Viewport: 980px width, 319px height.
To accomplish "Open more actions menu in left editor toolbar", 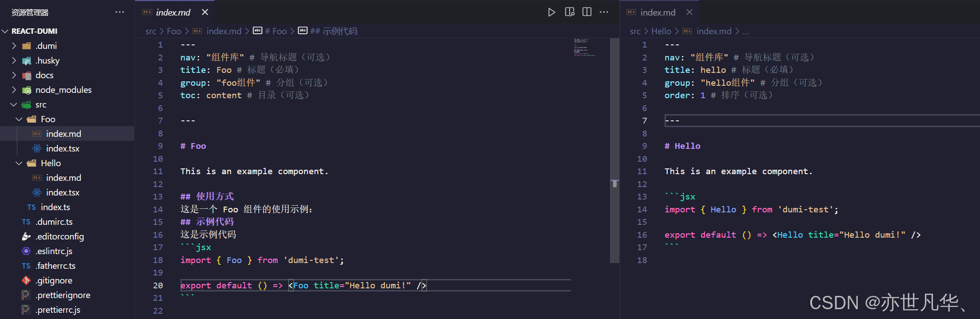I will coord(604,12).
